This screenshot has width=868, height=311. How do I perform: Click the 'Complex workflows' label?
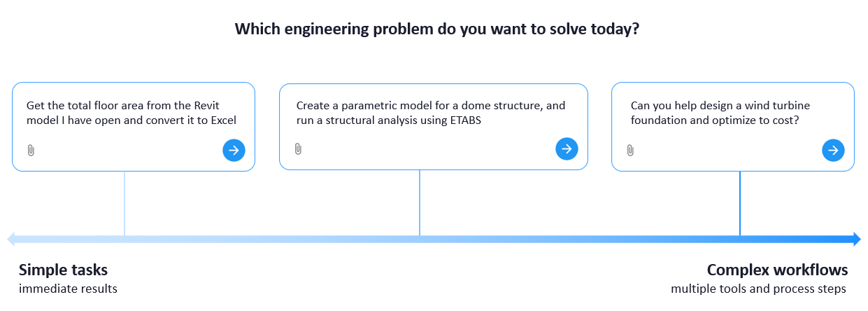tap(777, 270)
